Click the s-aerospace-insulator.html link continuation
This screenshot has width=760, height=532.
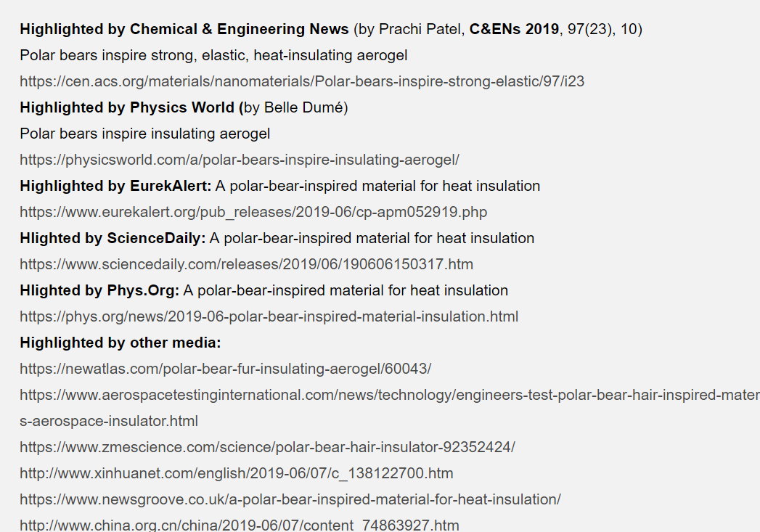click(109, 422)
